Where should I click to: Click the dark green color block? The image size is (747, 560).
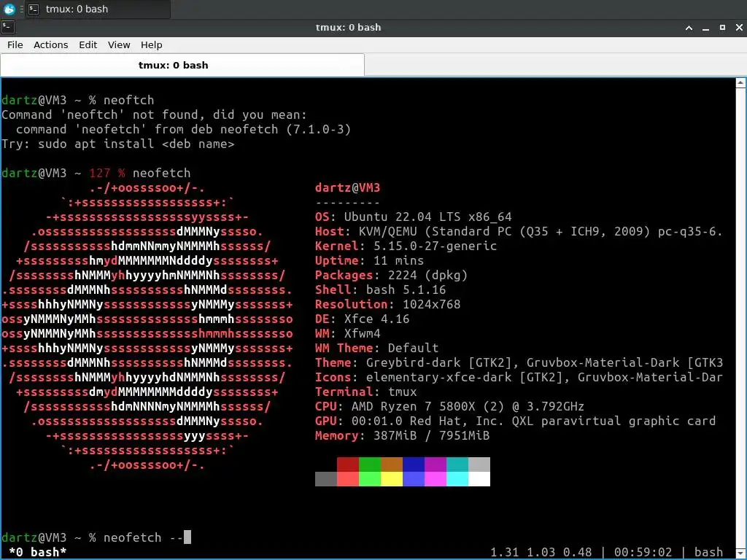coord(370,464)
